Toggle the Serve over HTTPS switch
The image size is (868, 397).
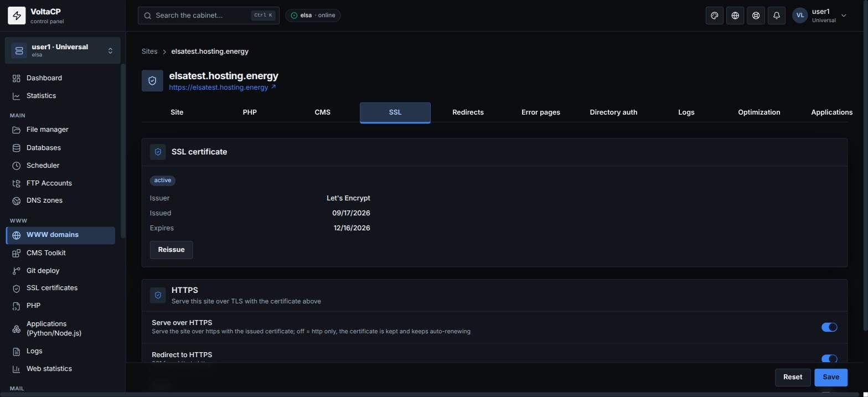pos(829,327)
